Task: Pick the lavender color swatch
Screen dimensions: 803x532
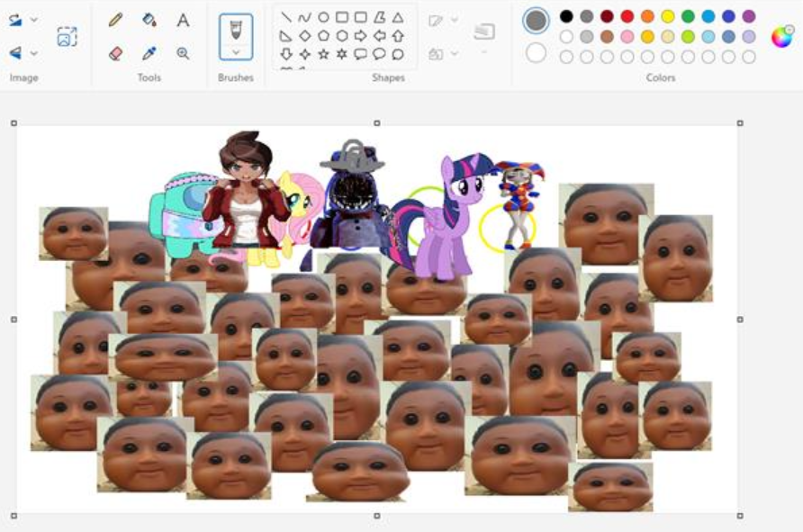Action: pos(749,36)
